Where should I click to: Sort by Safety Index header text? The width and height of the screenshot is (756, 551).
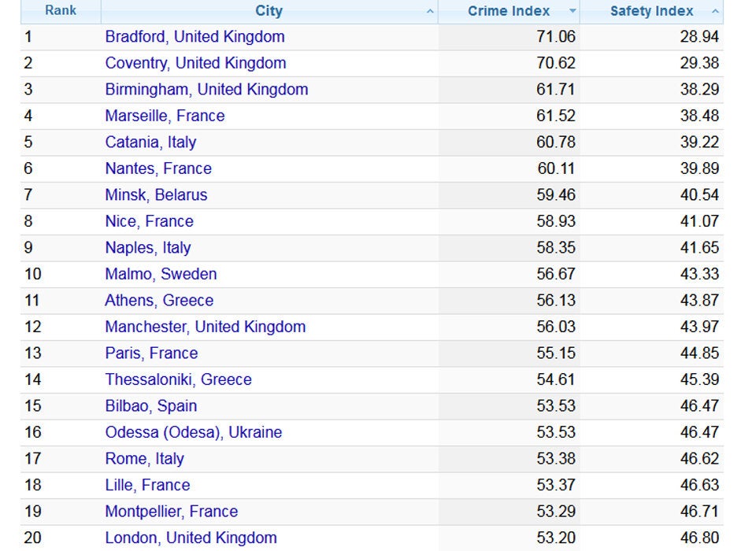pyautogui.click(x=651, y=11)
